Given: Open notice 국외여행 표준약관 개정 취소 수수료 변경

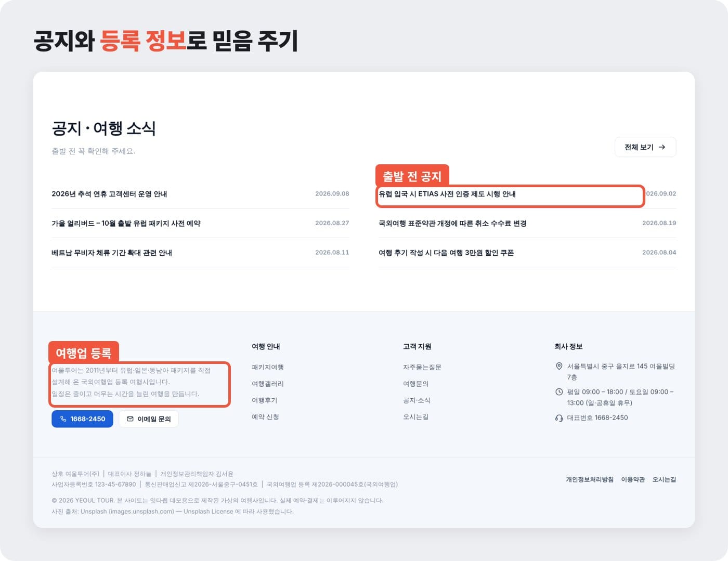Looking at the screenshot, I should point(452,223).
